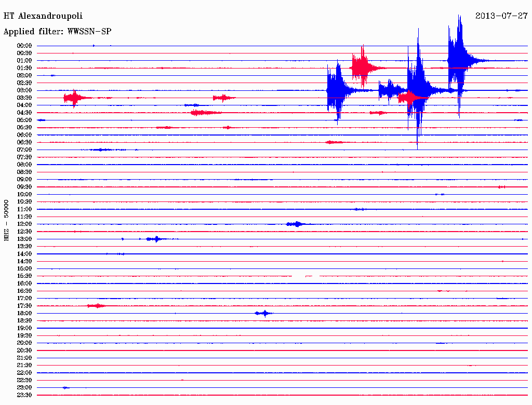Click the 10:00 time label
The height and width of the screenshot is (405, 532).
click(x=24, y=194)
